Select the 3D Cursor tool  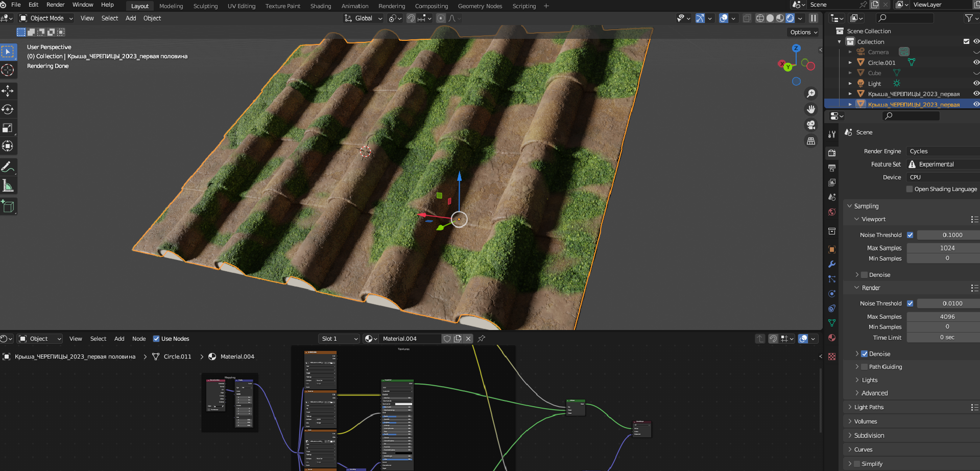tap(8, 70)
